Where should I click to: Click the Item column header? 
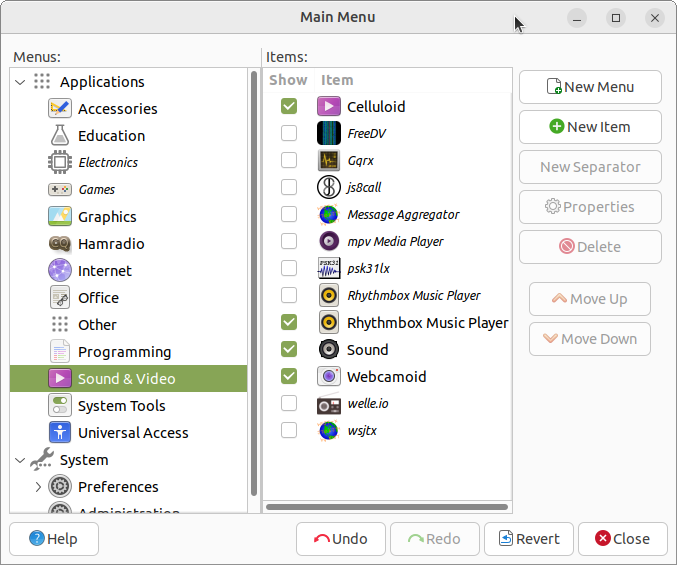(x=337, y=80)
